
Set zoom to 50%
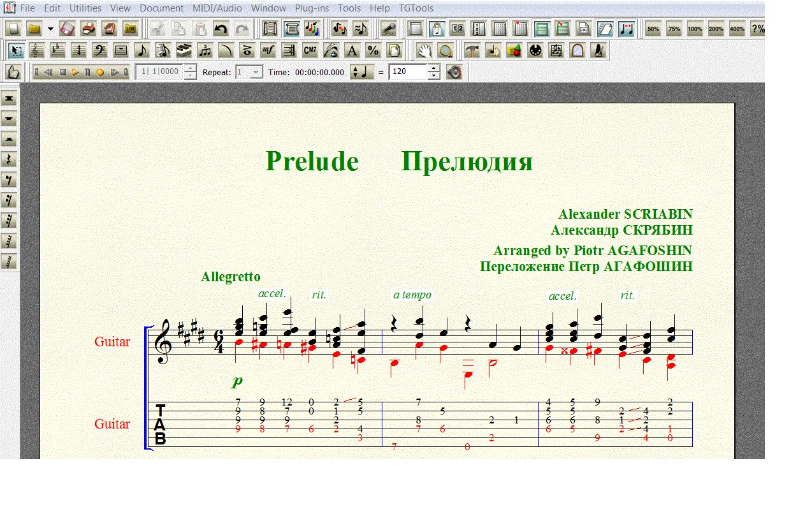click(653, 29)
